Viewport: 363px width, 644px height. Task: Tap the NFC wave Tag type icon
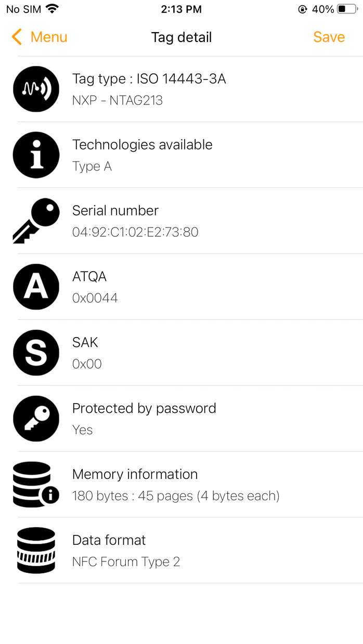(36, 89)
